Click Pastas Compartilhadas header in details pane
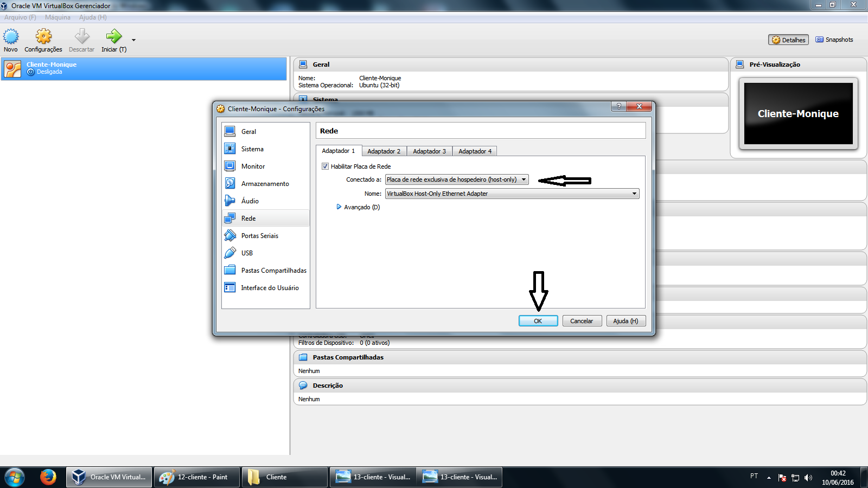The width and height of the screenshot is (868, 488). coord(580,357)
